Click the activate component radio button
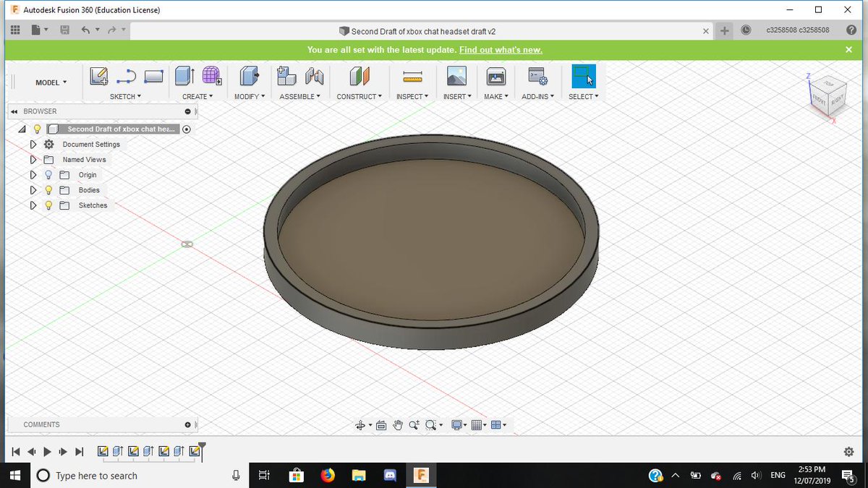The width and height of the screenshot is (868, 488). click(187, 129)
